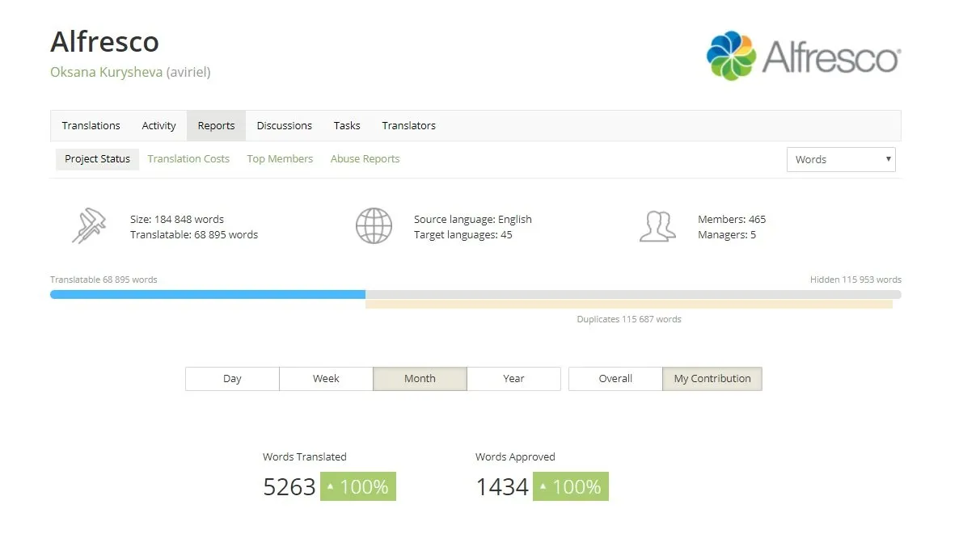Open the Abuse Reports link
Image resolution: width=980 pixels, height=534 pixels.
(365, 159)
